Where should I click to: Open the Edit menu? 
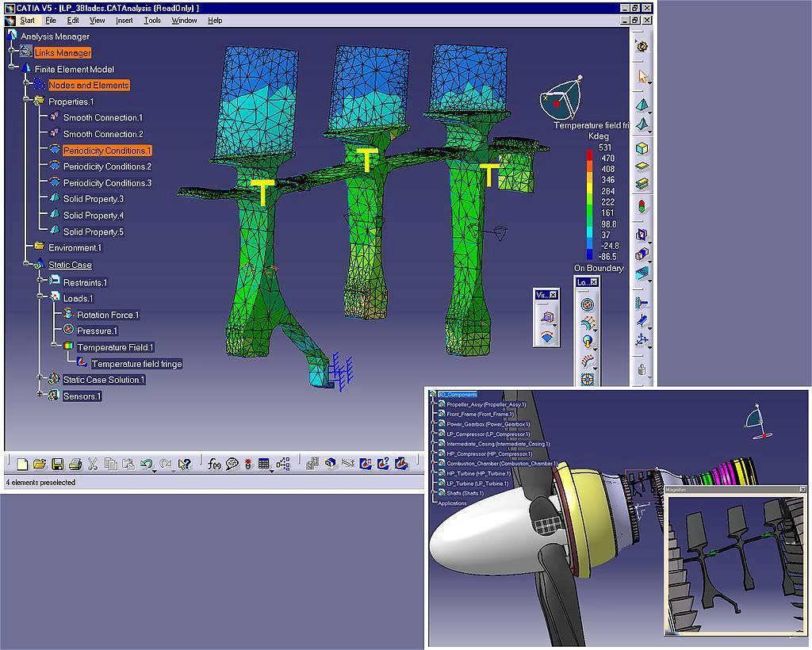[x=73, y=20]
